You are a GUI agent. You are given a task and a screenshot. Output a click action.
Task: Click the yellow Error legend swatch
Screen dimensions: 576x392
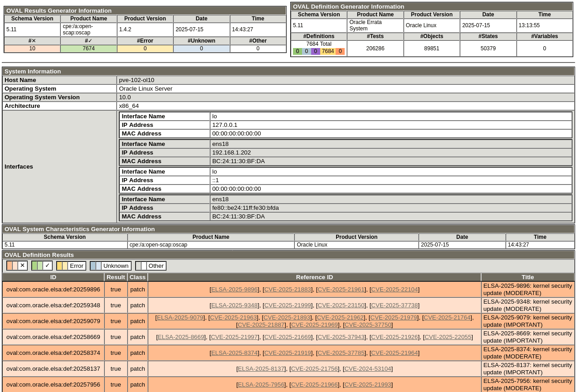pyautogui.click(x=71, y=266)
